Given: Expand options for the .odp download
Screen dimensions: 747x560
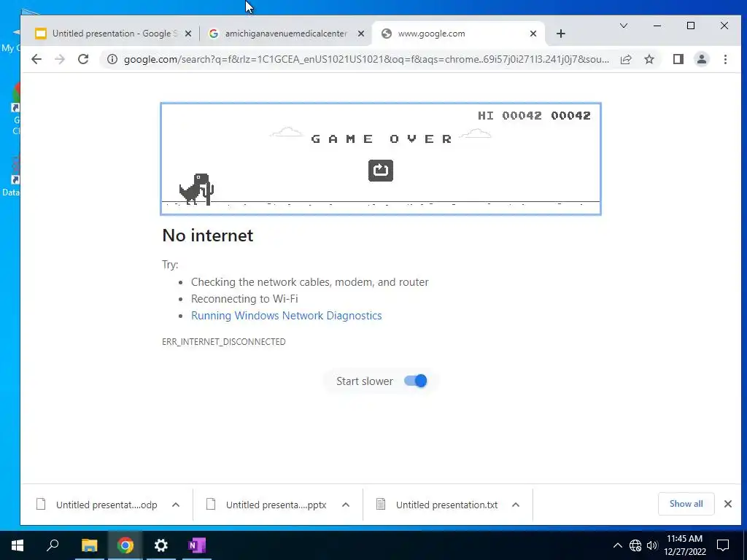Looking at the screenshot, I should point(176,505).
